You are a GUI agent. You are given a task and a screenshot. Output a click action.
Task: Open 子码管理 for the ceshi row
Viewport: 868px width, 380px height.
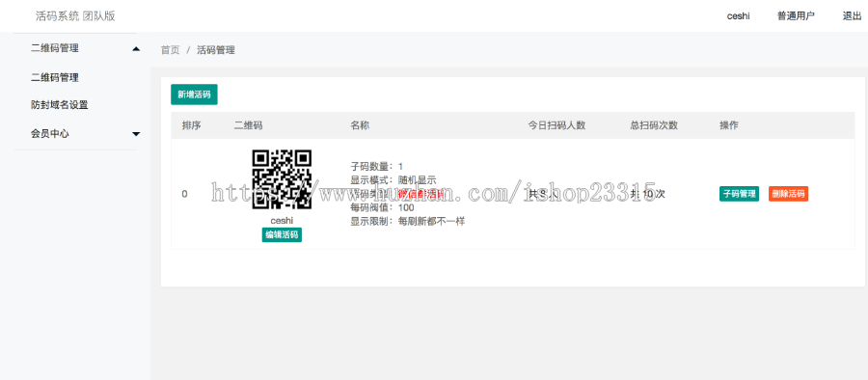tap(739, 194)
